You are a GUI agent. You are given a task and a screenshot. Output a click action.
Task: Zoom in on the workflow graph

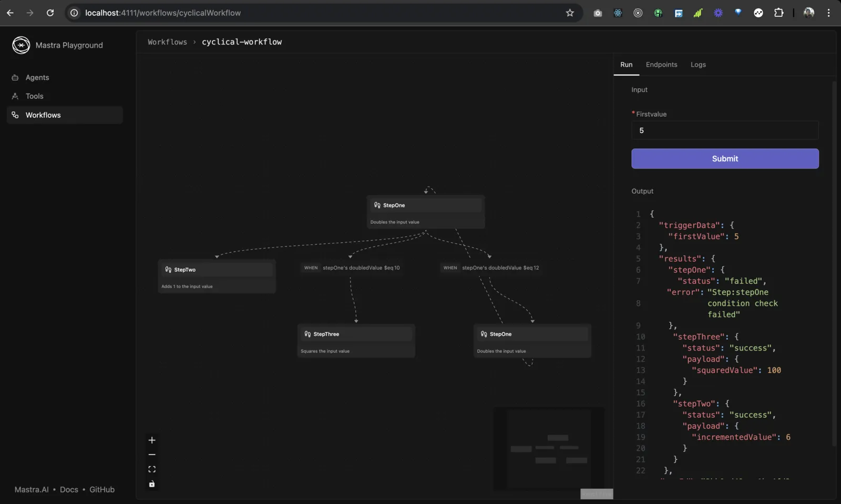(x=152, y=440)
